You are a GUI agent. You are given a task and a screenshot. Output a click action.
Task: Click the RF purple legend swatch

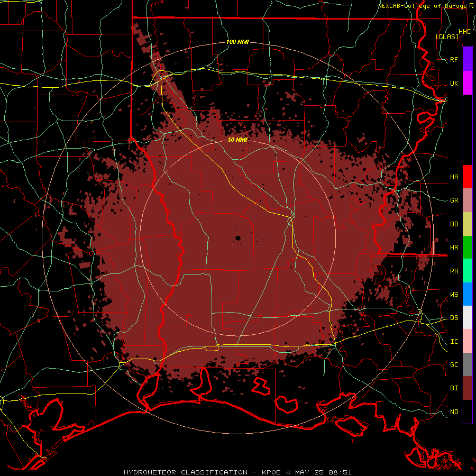tap(467, 59)
